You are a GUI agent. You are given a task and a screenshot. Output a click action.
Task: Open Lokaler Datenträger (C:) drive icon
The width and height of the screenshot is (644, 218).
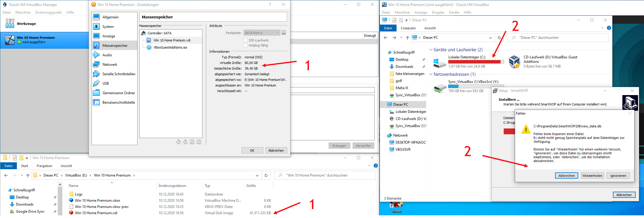[x=439, y=63]
